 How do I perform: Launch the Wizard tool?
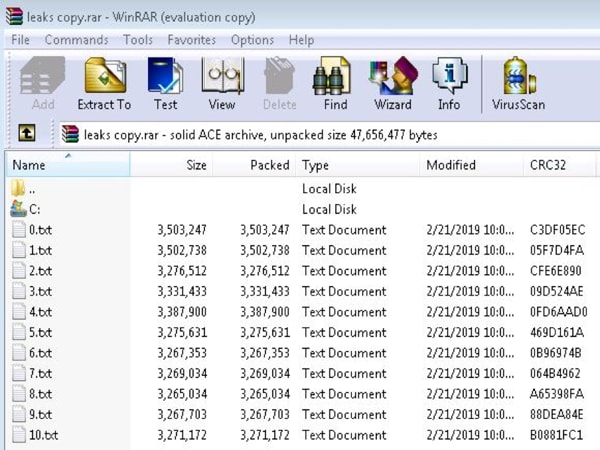[393, 75]
